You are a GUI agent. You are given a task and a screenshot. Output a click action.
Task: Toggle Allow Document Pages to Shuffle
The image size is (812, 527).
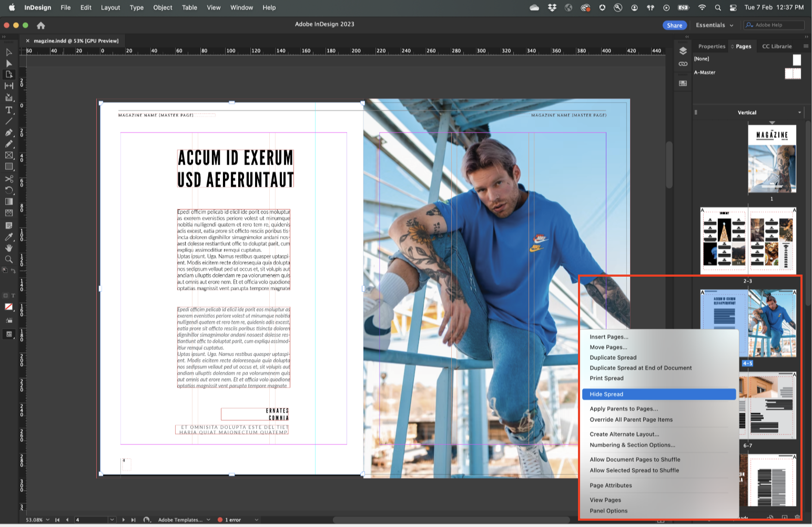(635, 459)
